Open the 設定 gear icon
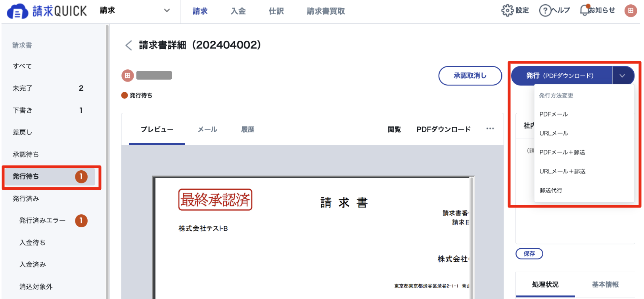644x299 pixels. coord(507,10)
